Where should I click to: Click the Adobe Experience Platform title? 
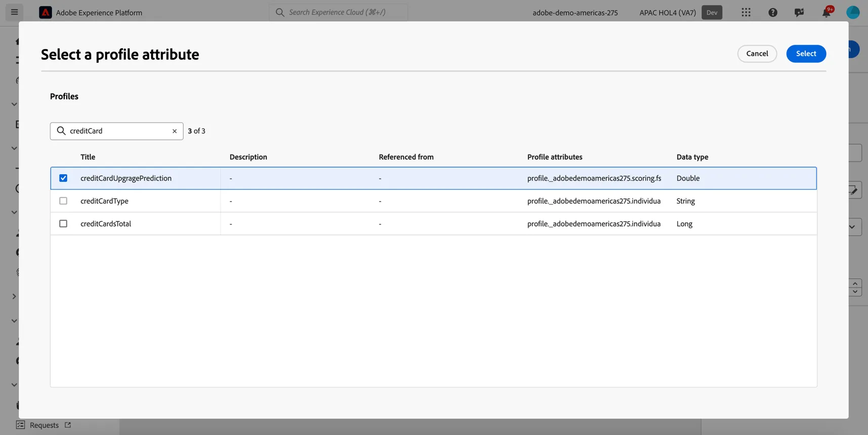pos(99,13)
